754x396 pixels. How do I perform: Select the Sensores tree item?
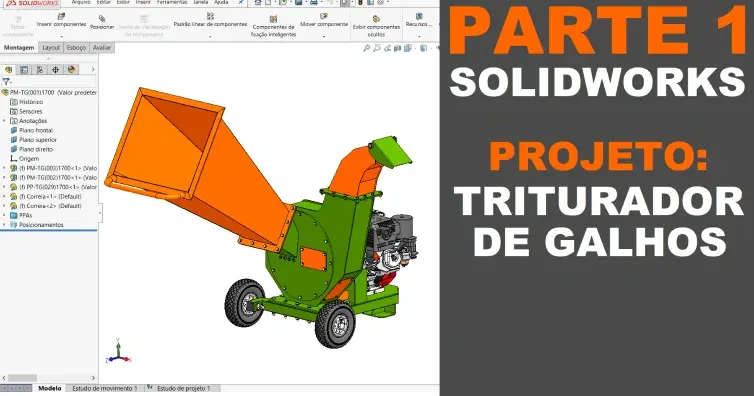(26, 111)
